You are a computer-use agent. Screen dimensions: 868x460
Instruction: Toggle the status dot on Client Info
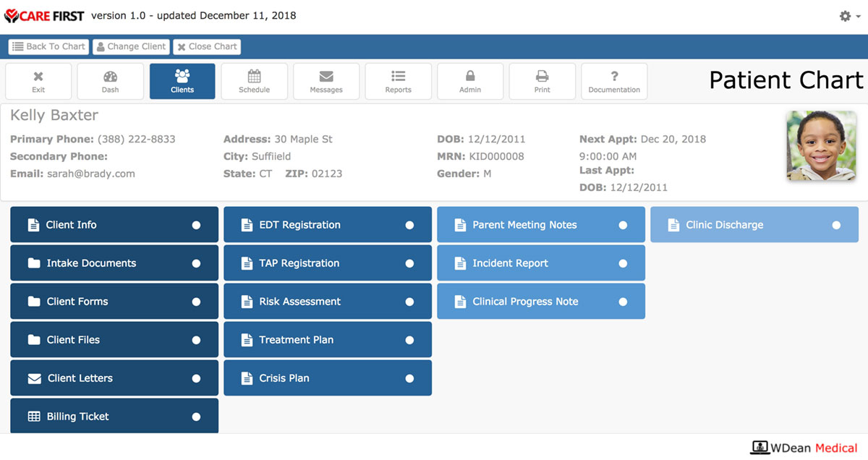tap(196, 225)
